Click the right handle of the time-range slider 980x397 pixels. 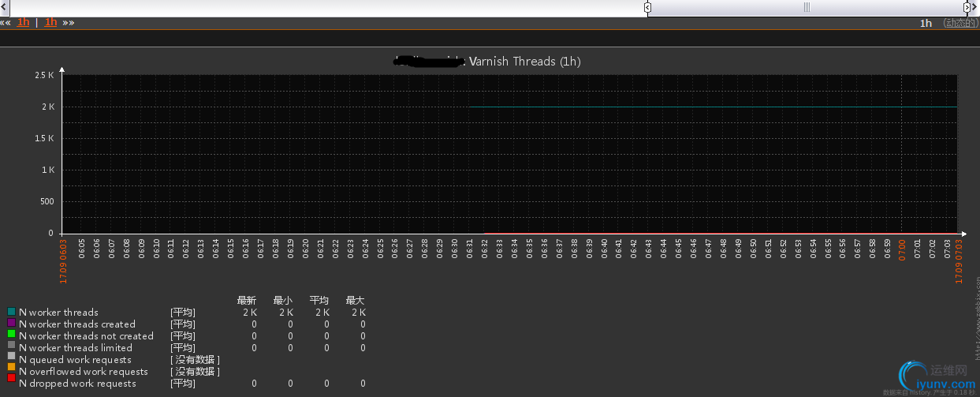click(967, 7)
